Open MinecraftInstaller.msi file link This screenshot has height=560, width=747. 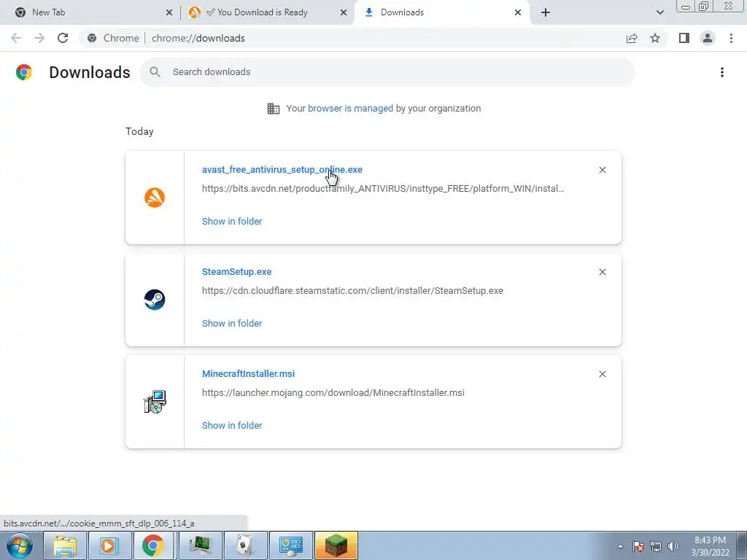(x=248, y=374)
